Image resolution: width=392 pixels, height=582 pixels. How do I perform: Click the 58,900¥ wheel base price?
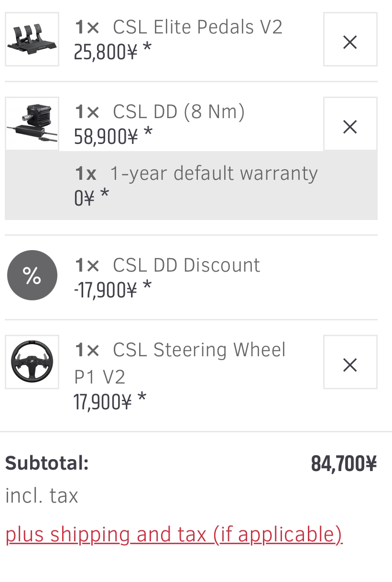coord(106,136)
